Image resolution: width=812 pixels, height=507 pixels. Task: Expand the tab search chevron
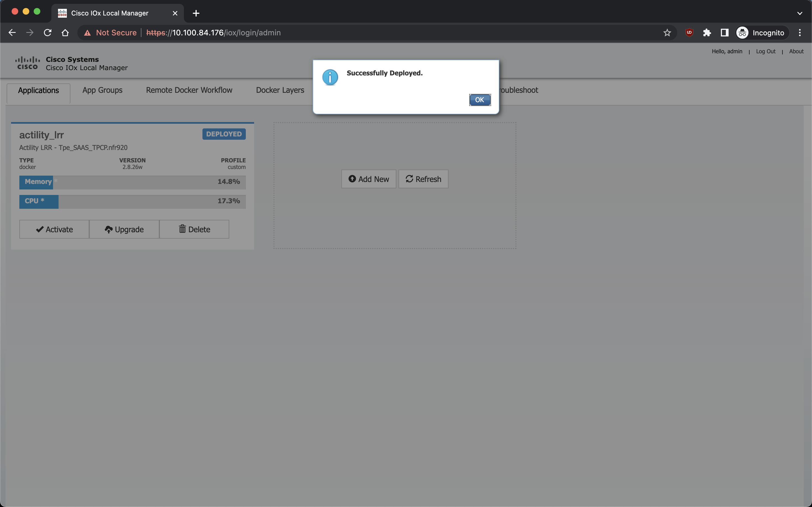800,13
